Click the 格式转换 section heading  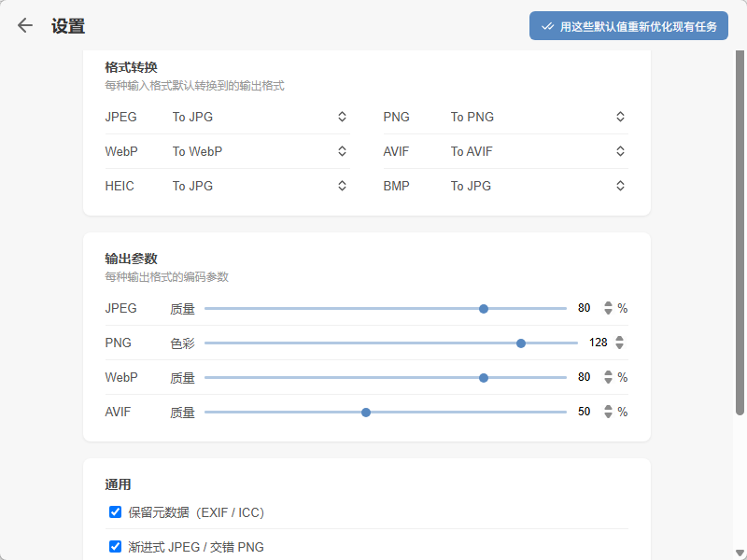[131, 67]
